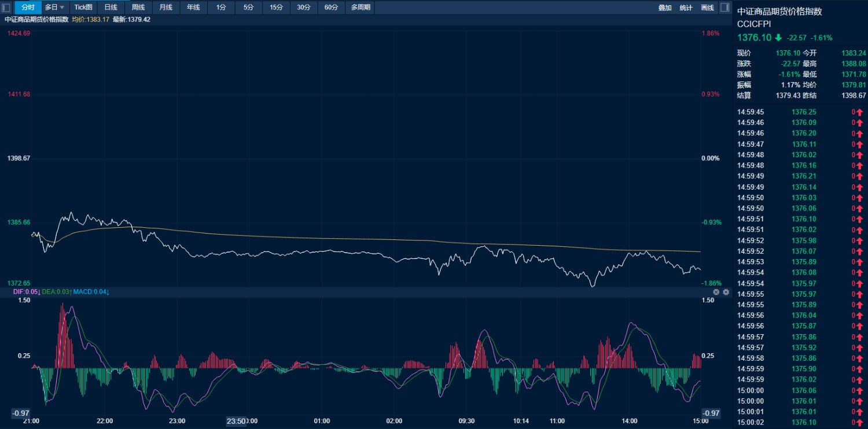
Task: Expand the 多日 multi-day dropdown
Action: coord(55,8)
